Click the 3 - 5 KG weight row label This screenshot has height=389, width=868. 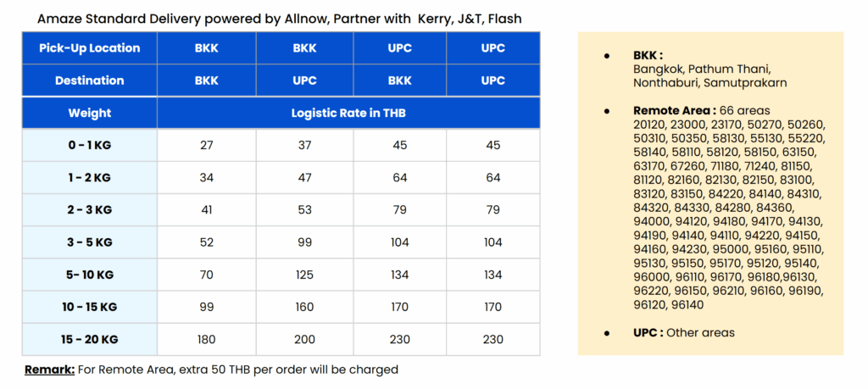[x=89, y=242]
